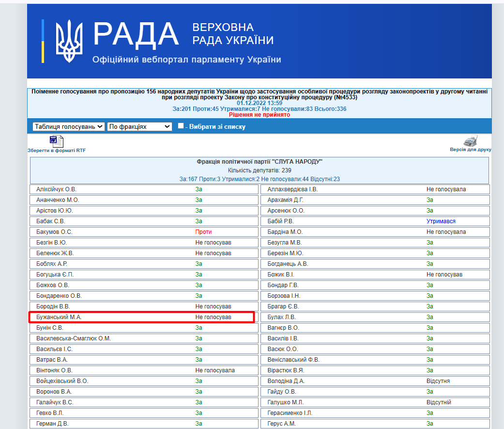504x429 pixels.
Task: Select deputy name 'Арахамiя Д.Г.'
Action: tap(285, 200)
